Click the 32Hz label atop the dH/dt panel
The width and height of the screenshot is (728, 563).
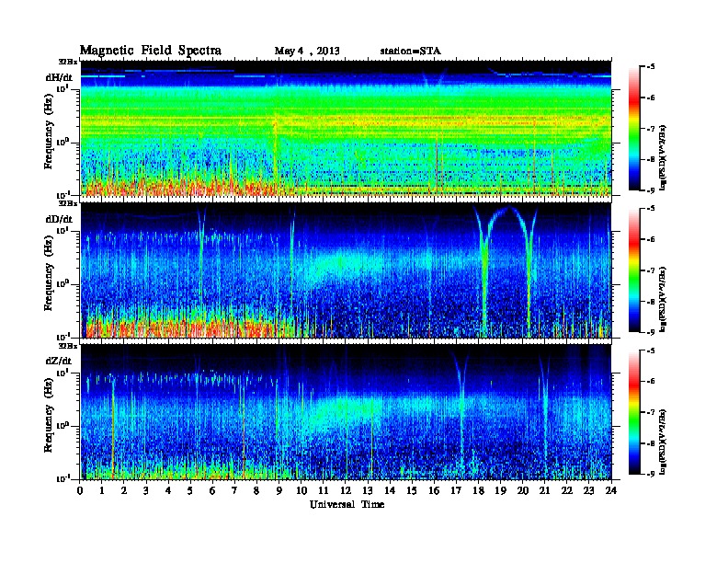coord(68,62)
